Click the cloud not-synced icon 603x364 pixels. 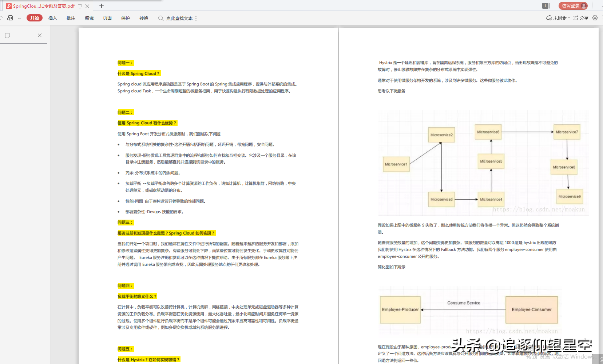pyautogui.click(x=549, y=18)
